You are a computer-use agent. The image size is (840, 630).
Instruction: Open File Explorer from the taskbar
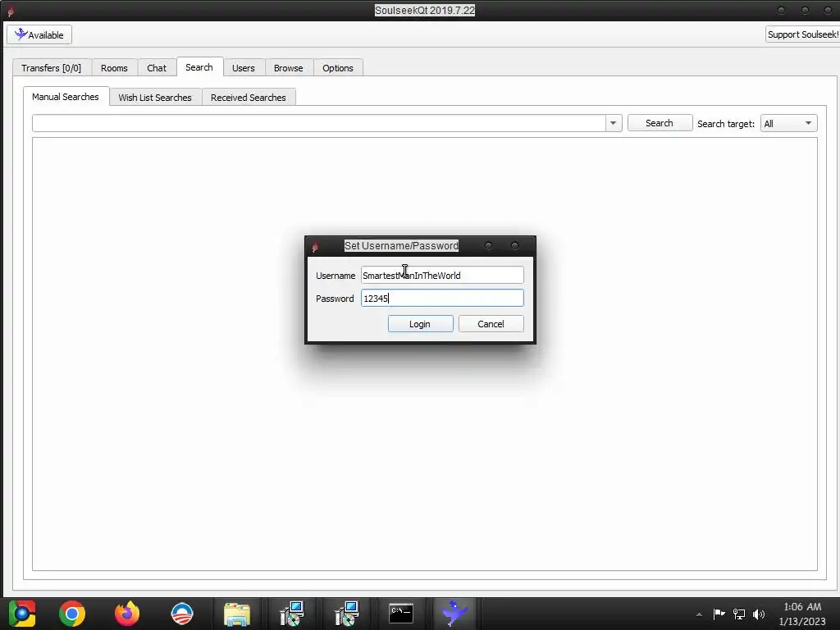(x=237, y=614)
